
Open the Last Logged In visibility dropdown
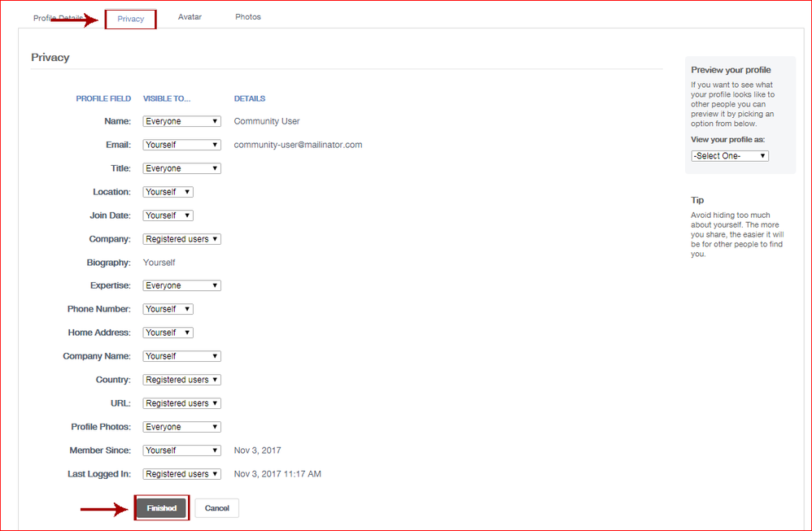pos(181,474)
